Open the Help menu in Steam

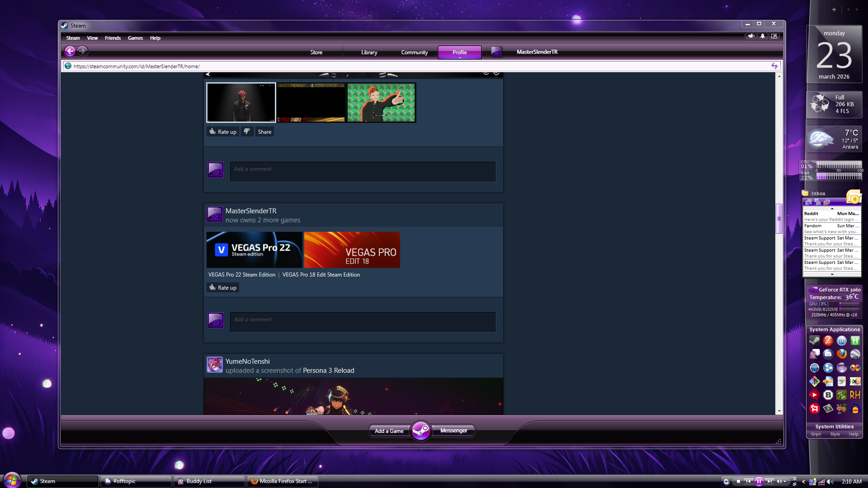155,38
